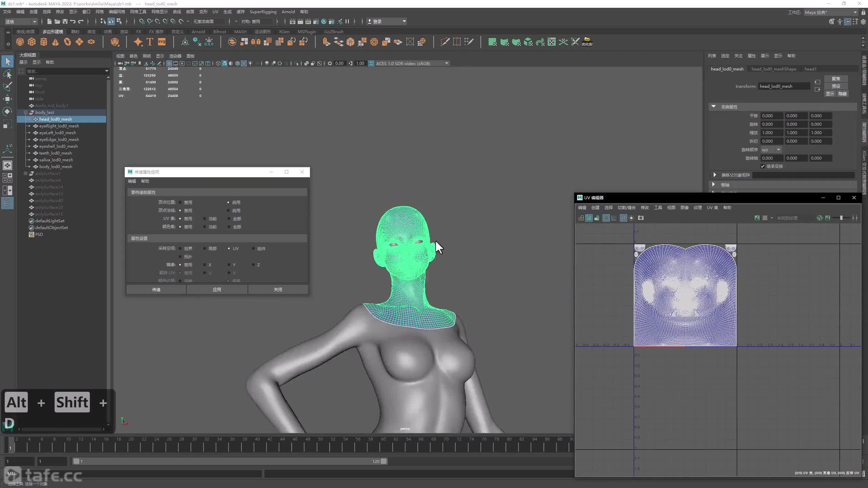Open the 网格工具 menu
Viewport: 868px width, 488px height.
point(138,12)
